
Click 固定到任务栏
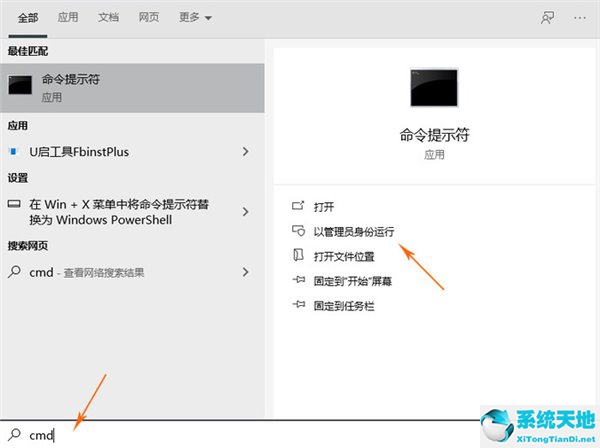[x=344, y=306]
